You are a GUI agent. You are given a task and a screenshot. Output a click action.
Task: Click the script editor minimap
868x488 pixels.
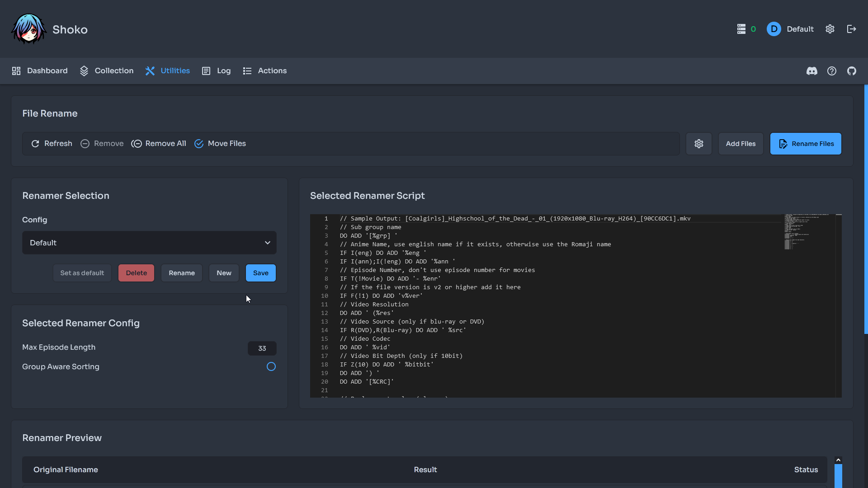810,232
